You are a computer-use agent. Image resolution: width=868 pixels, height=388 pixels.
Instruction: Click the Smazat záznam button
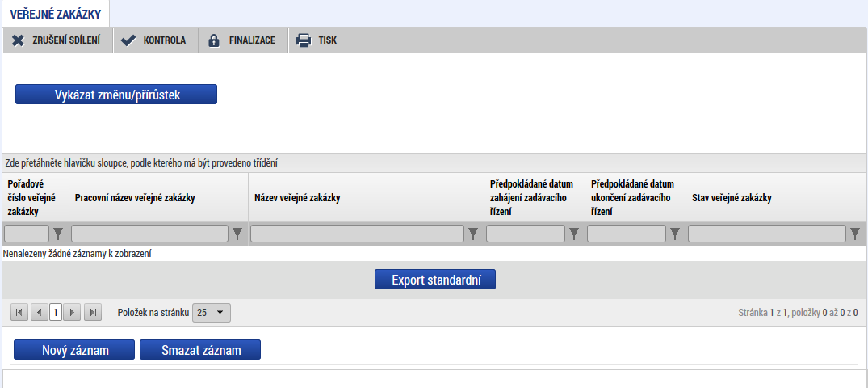coord(200,349)
